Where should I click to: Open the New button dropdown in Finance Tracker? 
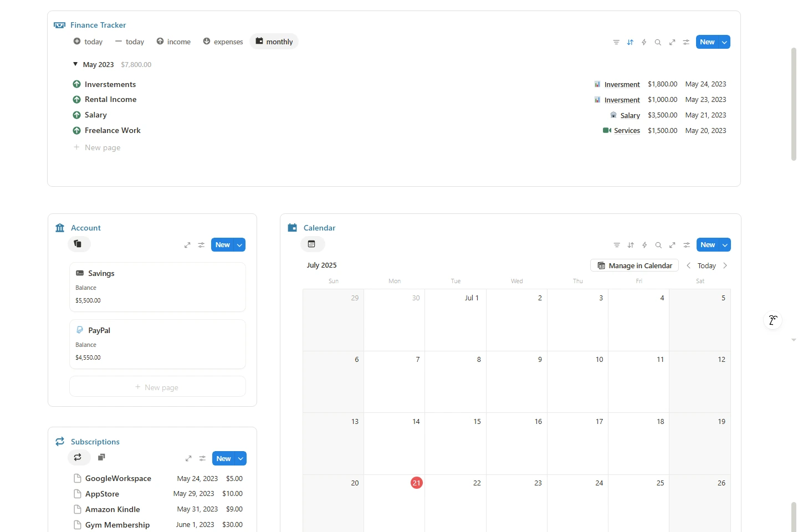tap(724, 42)
